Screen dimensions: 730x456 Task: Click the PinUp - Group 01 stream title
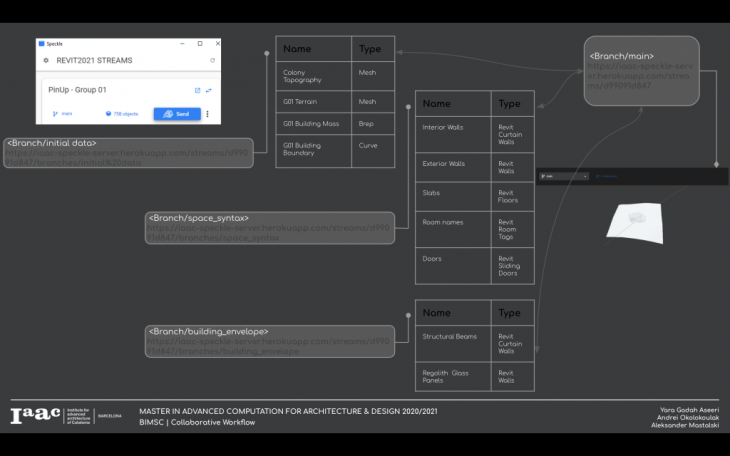78,90
